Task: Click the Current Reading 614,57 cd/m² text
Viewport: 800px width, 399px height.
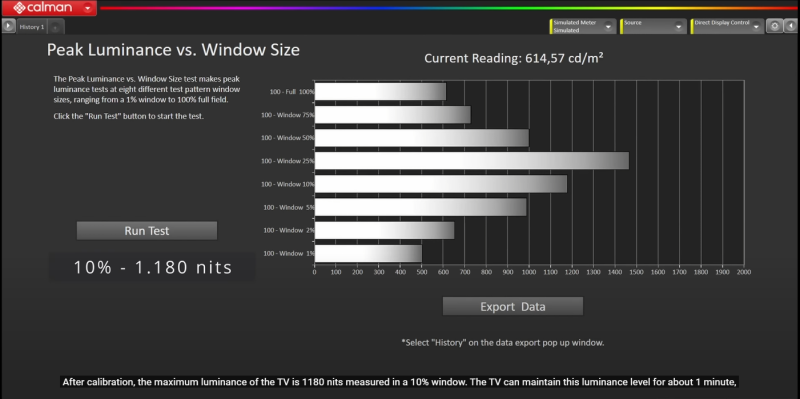Action: click(514, 58)
